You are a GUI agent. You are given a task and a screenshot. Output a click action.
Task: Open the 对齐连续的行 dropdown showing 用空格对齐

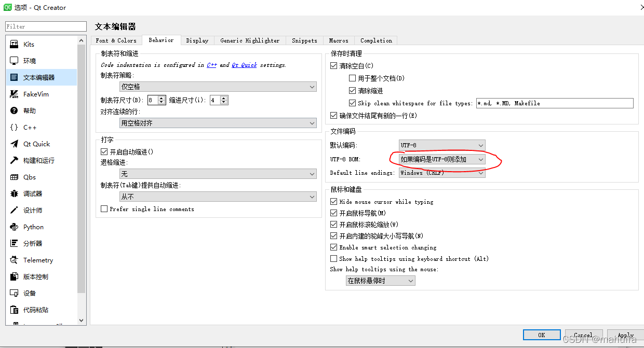coord(218,123)
